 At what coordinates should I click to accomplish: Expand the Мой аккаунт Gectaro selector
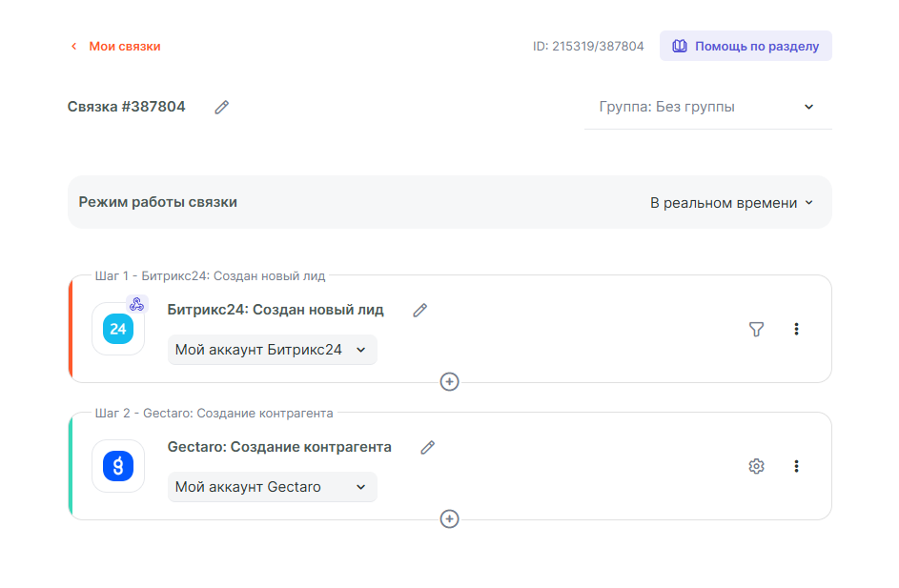[x=272, y=487]
